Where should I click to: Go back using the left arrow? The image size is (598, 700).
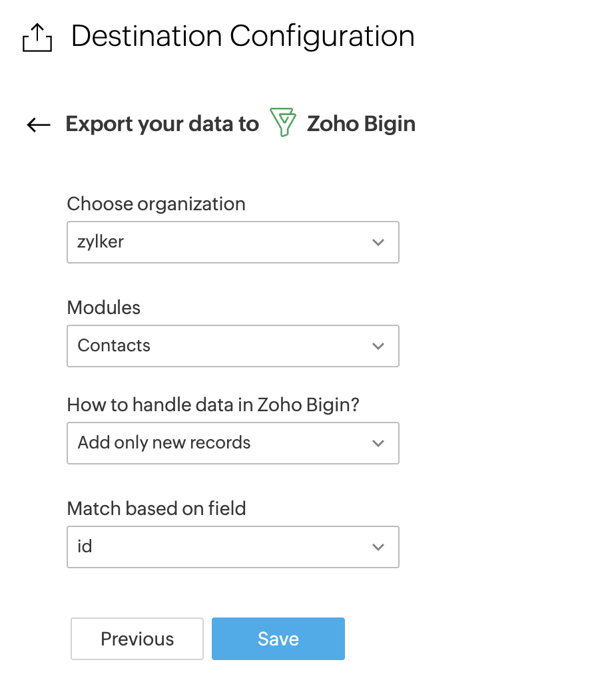39,124
